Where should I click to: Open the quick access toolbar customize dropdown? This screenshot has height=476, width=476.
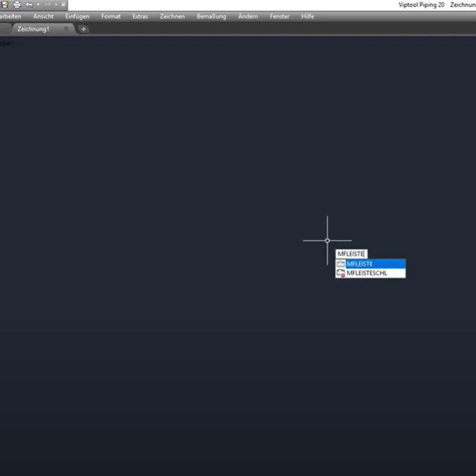coord(64,5)
